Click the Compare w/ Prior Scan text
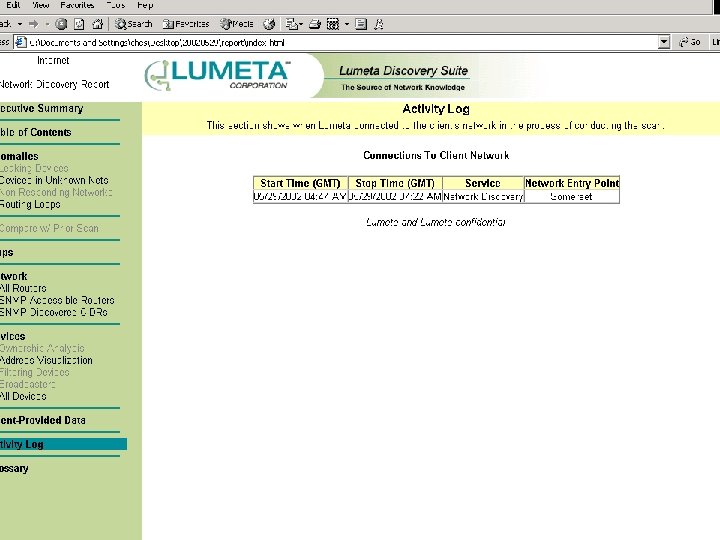The height and width of the screenshot is (540, 720). (x=49, y=228)
